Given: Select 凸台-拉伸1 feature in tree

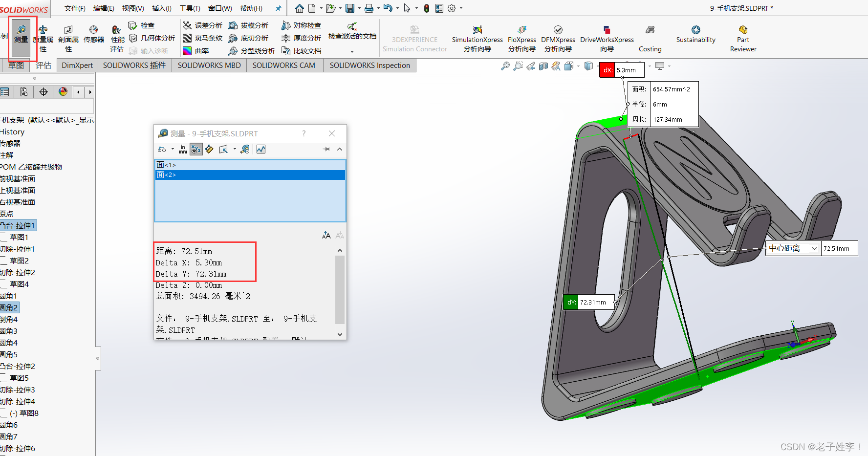Looking at the screenshot, I should click(x=18, y=225).
